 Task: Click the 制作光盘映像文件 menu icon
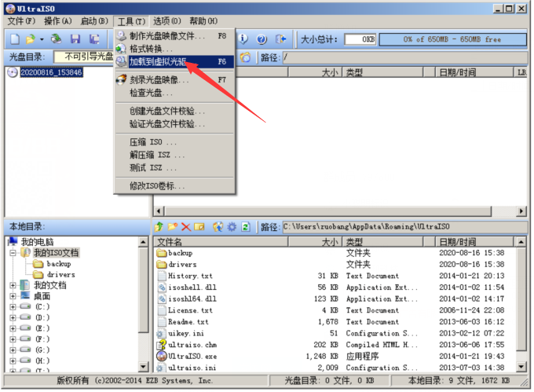coord(121,36)
